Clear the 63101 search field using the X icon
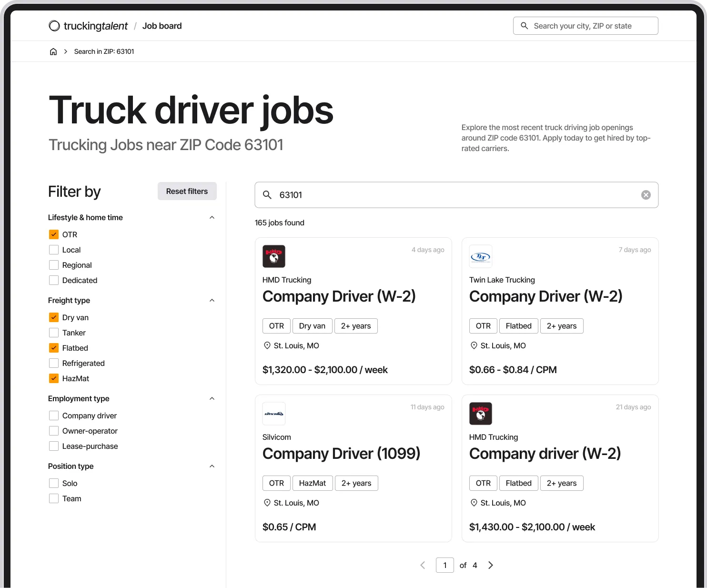The height and width of the screenshot is (588, 707). [646, 194]
